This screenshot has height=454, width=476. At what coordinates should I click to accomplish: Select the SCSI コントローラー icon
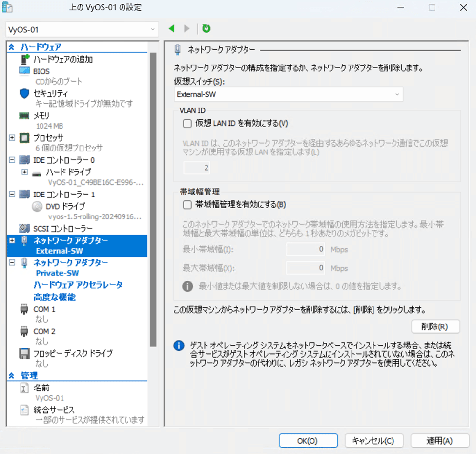pos(24,228)
